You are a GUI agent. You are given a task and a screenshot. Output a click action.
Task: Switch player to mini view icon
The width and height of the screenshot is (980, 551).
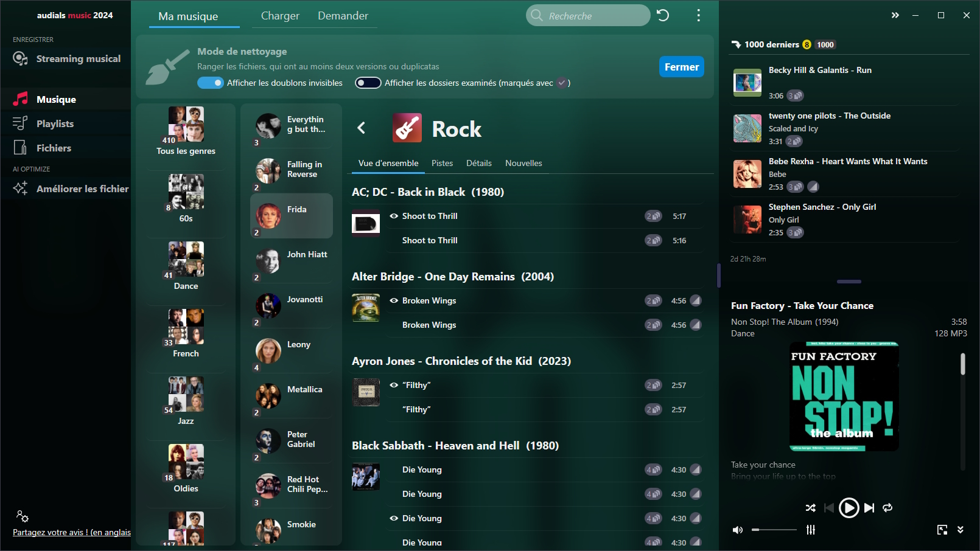[x=942, y=530]
